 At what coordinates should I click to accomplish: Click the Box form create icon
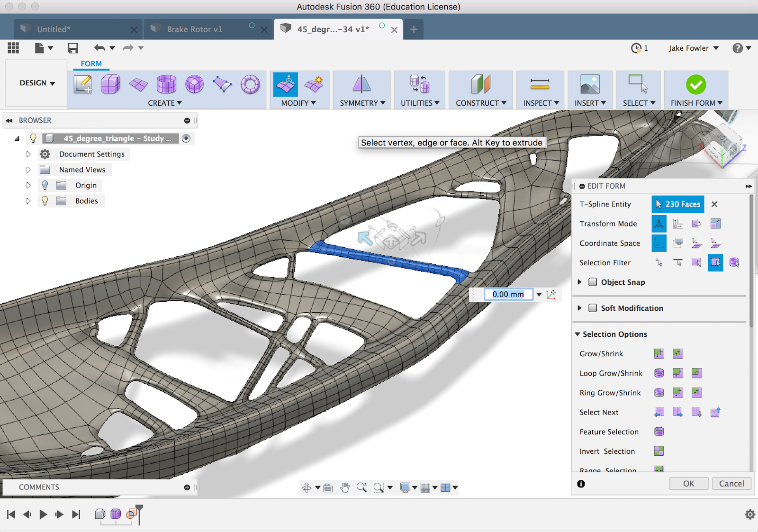click(x=110, y=84)
